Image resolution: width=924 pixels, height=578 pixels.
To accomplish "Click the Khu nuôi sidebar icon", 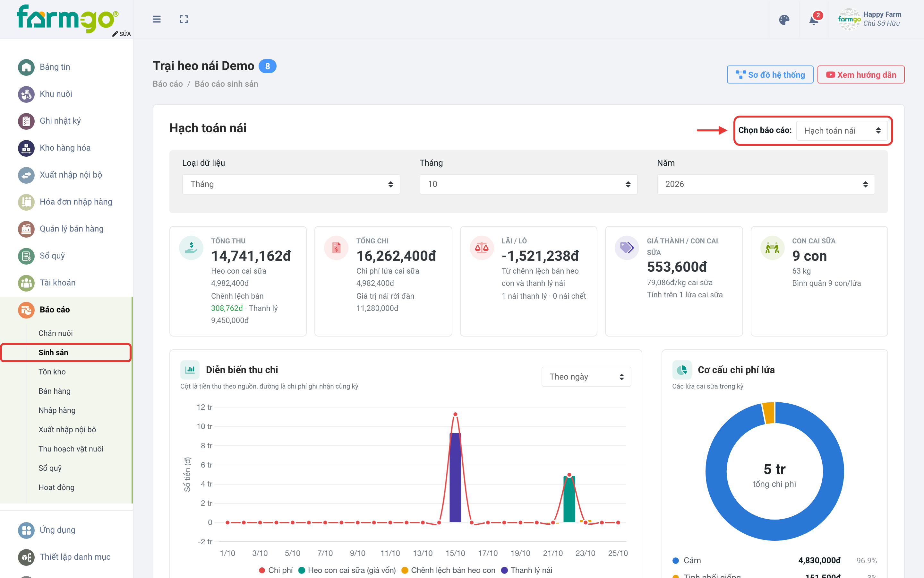I will [x=26, y=94].
